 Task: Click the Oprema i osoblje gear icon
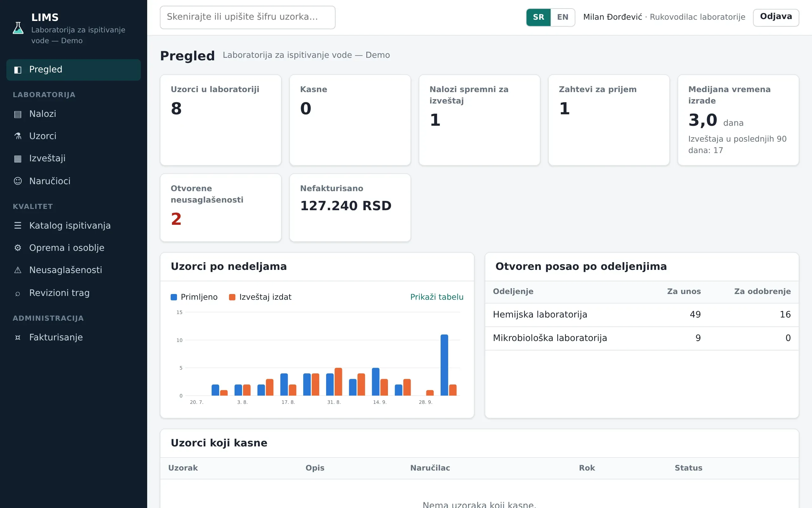[18, 248]
